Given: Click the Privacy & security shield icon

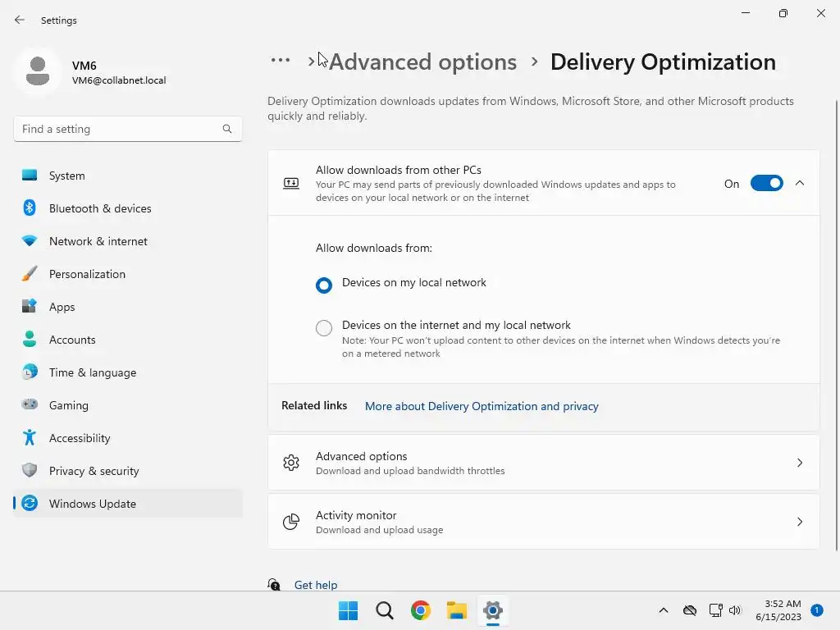Looking at the screenshot, I should pyautogui.click(x=30, y=471).
